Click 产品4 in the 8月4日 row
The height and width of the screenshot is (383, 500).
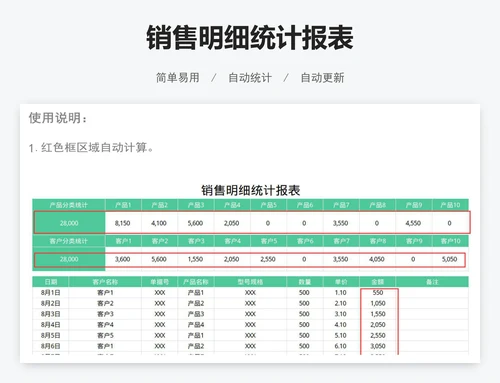196,325
